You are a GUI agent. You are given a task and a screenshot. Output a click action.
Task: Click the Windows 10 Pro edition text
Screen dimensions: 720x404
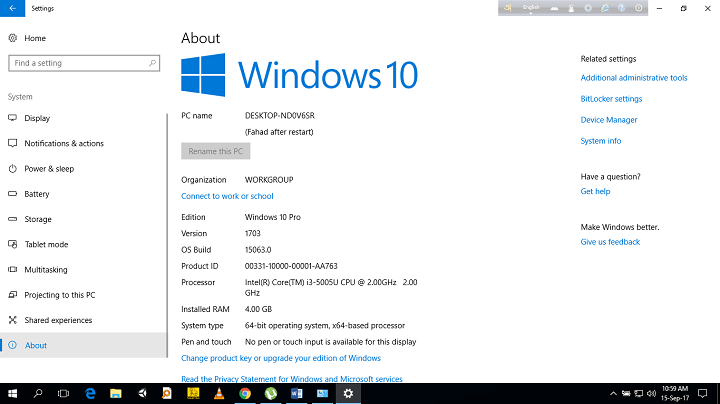[273, 217]
